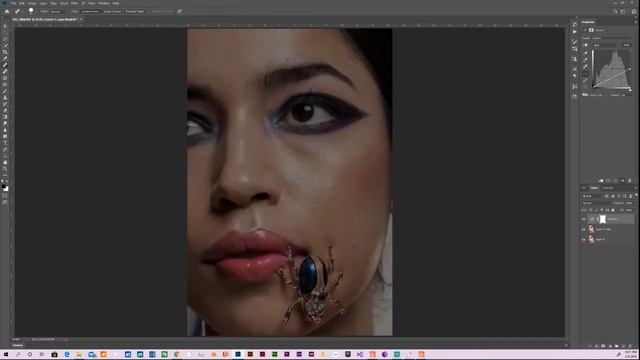Viewport: 640px width, 360px height.
Task: Pick the black point eyedropper in Curves
Action: [586, 53]
